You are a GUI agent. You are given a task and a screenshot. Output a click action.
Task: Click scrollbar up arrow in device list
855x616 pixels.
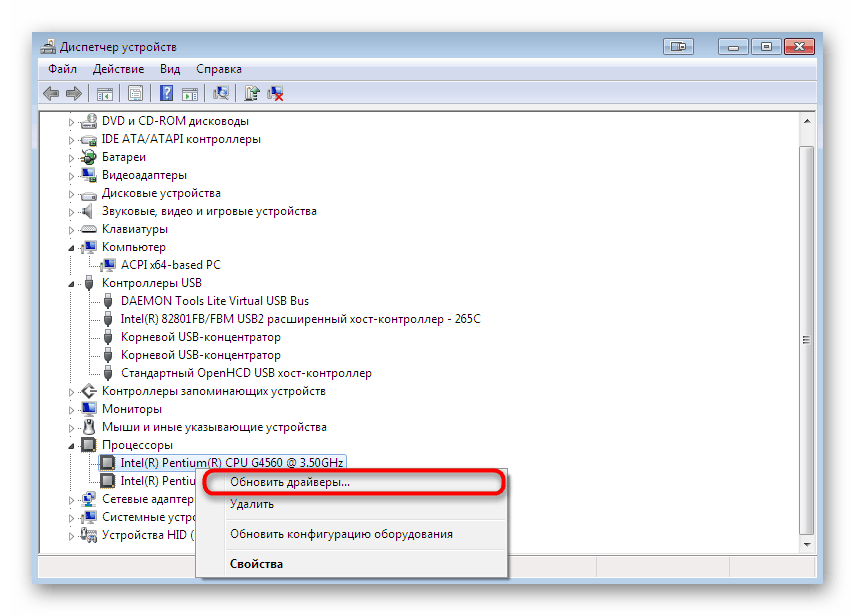807,121
